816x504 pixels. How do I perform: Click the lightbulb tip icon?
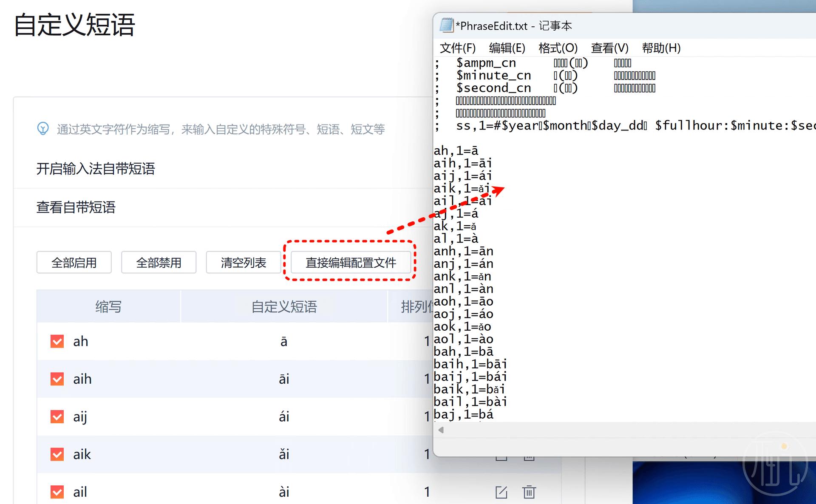(43, 128)
